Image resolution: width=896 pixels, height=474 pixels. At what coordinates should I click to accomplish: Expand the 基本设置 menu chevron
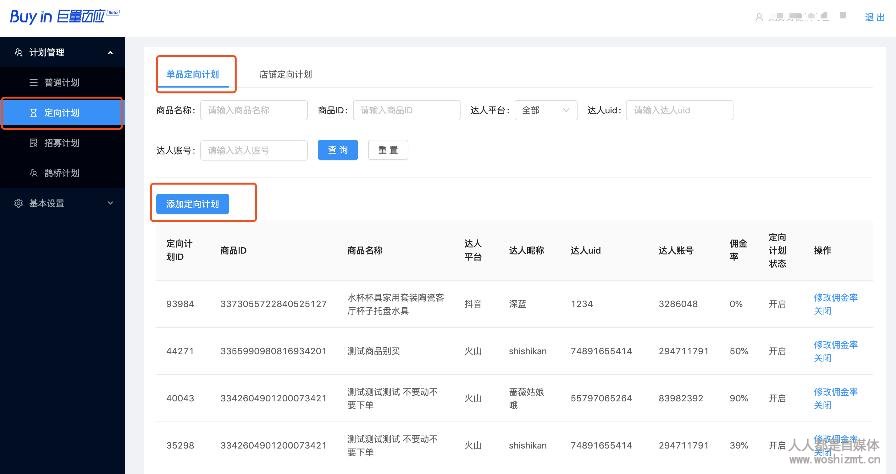click(109, 203)
